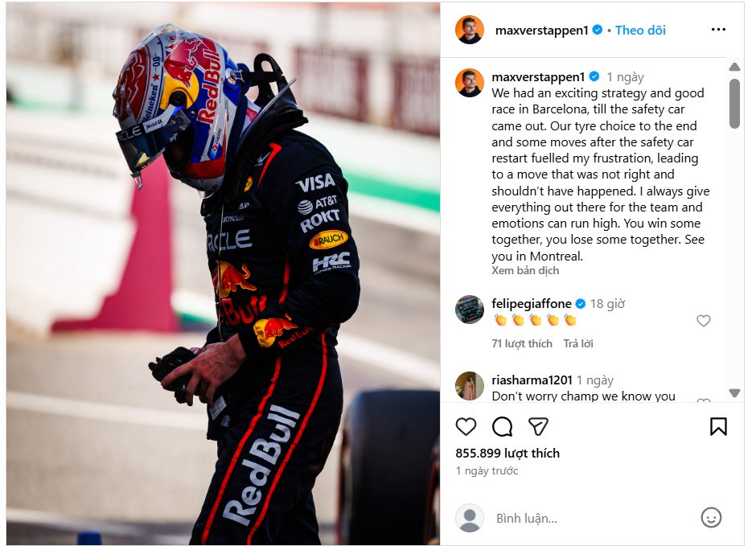Click the comments scrollbar thumb
The height and width of the screenshot is (546, 756).
click(734, 104)
